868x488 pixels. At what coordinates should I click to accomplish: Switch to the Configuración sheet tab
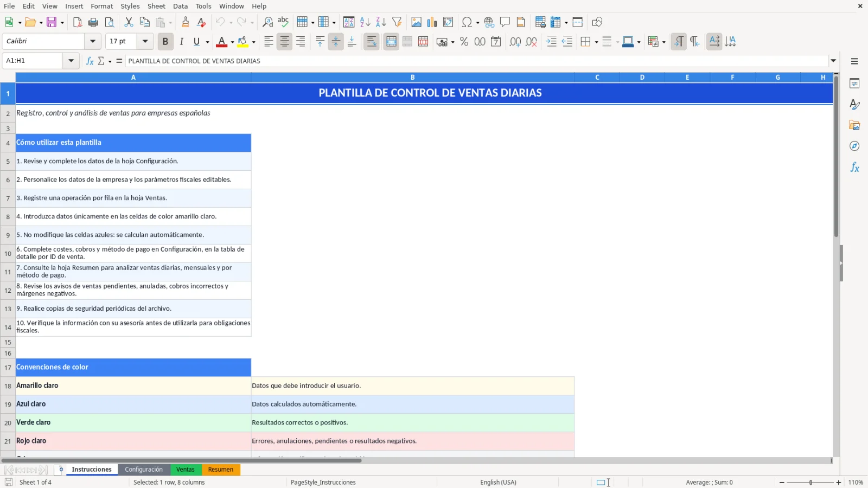[144, 470]
